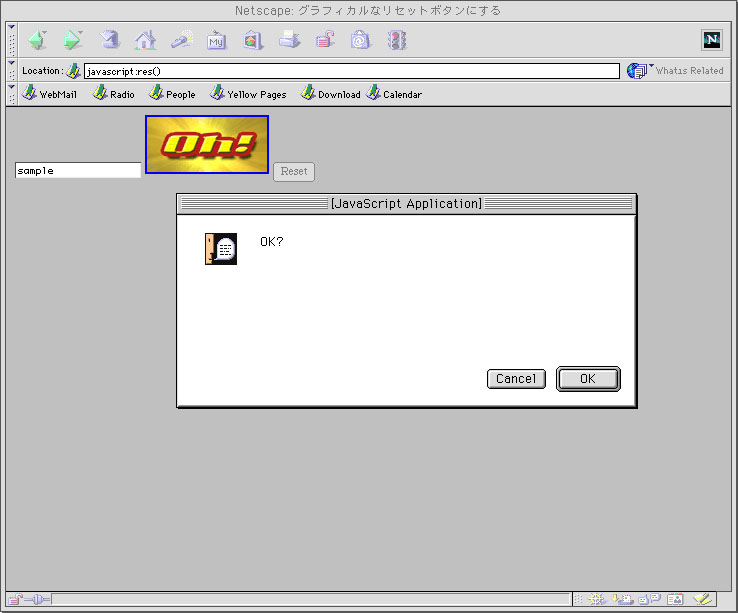Click the 'Oh!' graphical reset image
This screenshot has height=613, width=738.
(207, 144)
